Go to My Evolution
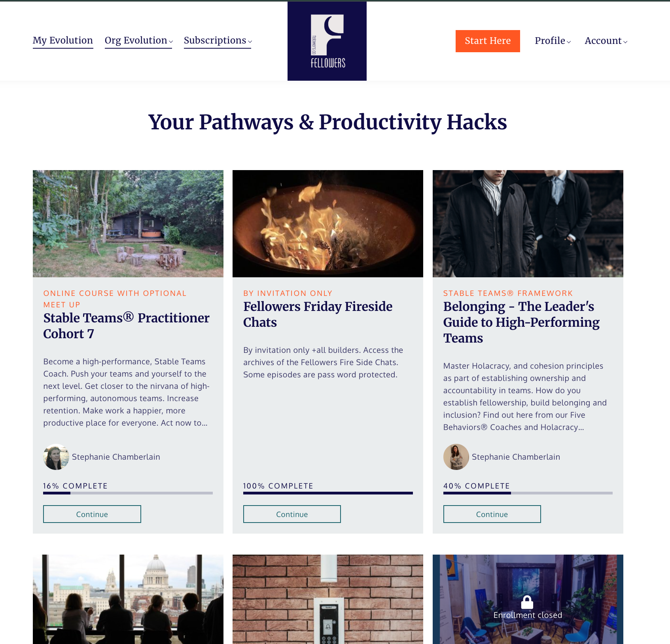 (63, 40)
